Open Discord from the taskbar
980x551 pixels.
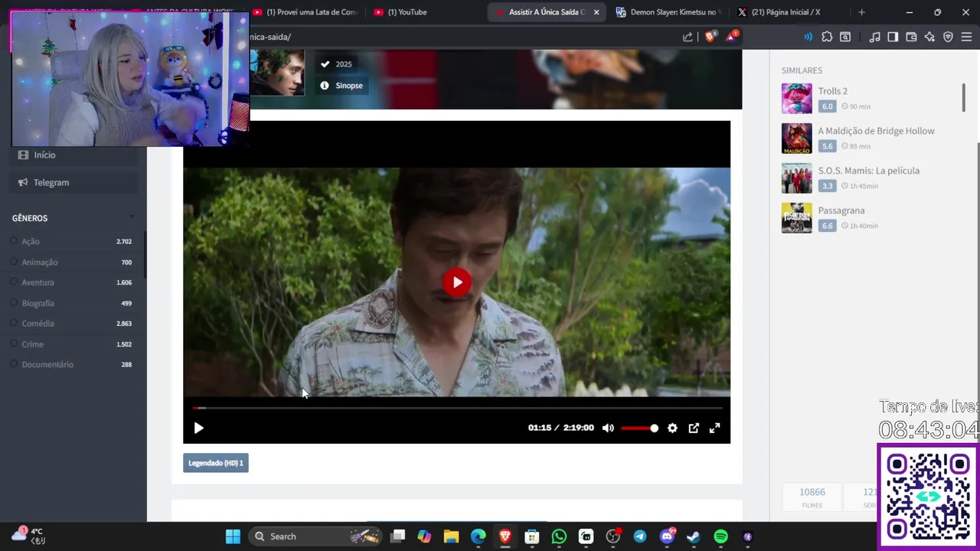[x=667, y=536]
